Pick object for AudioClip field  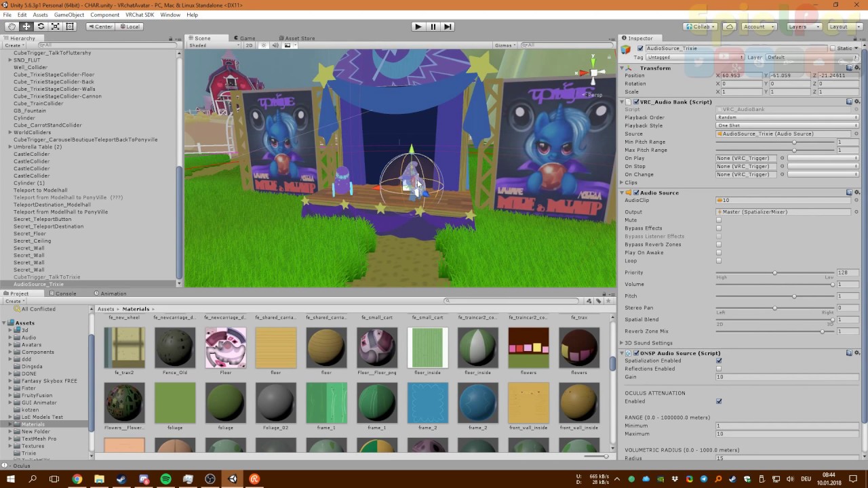click(856, 201)
